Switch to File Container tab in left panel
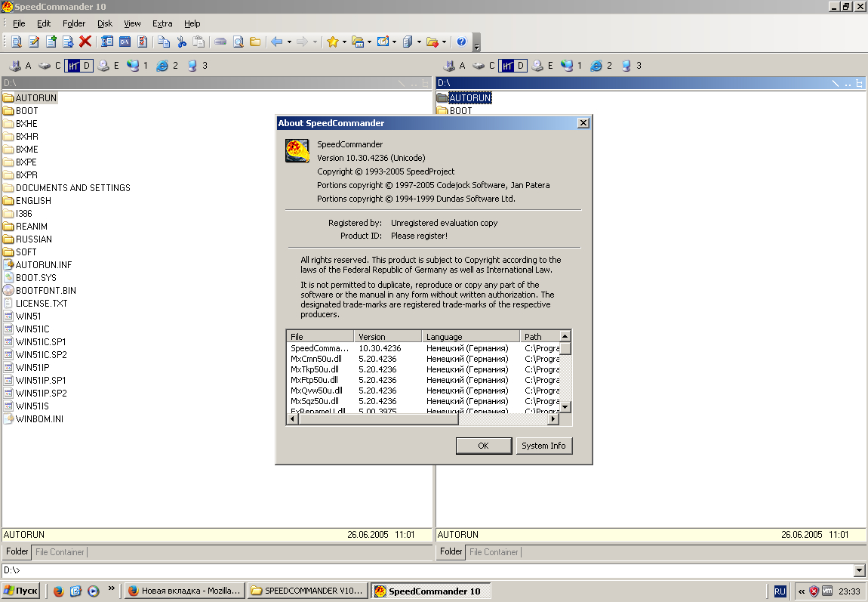 60,552
